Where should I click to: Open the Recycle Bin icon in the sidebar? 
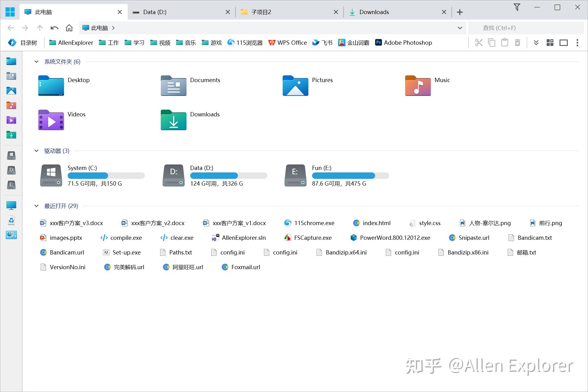click(x=11, y=220)
